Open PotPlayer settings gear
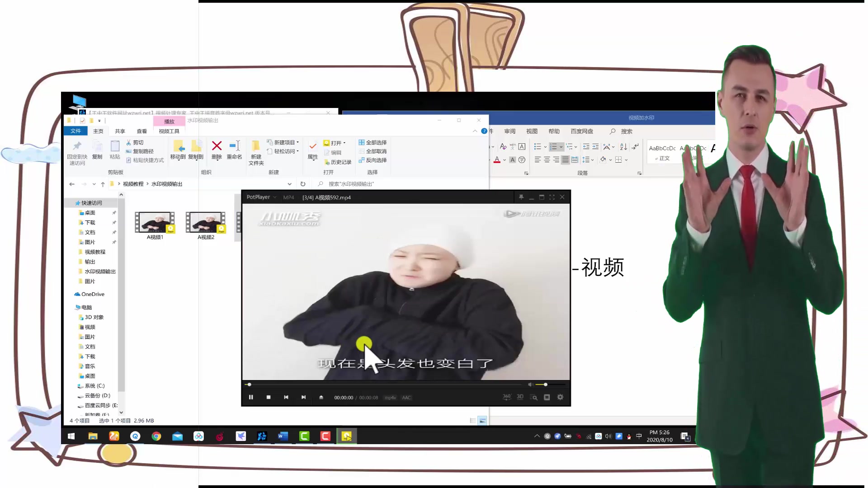The image size is (868, 488). point(560,397)
